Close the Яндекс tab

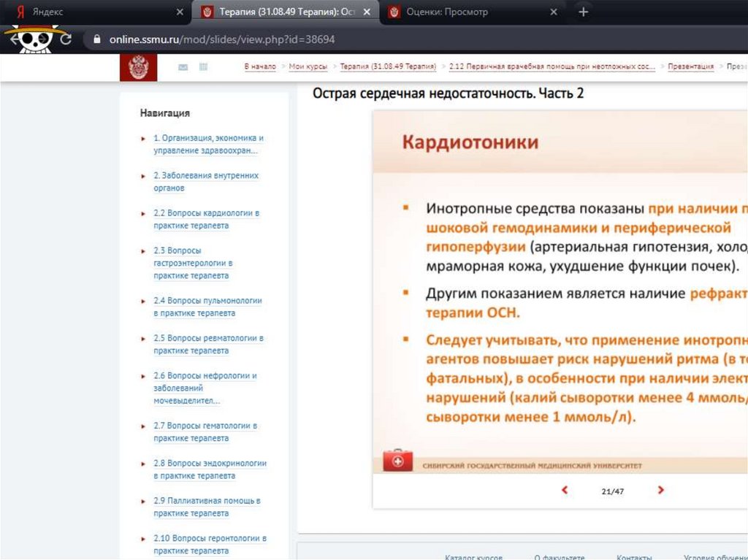click(x=180, y=12)
